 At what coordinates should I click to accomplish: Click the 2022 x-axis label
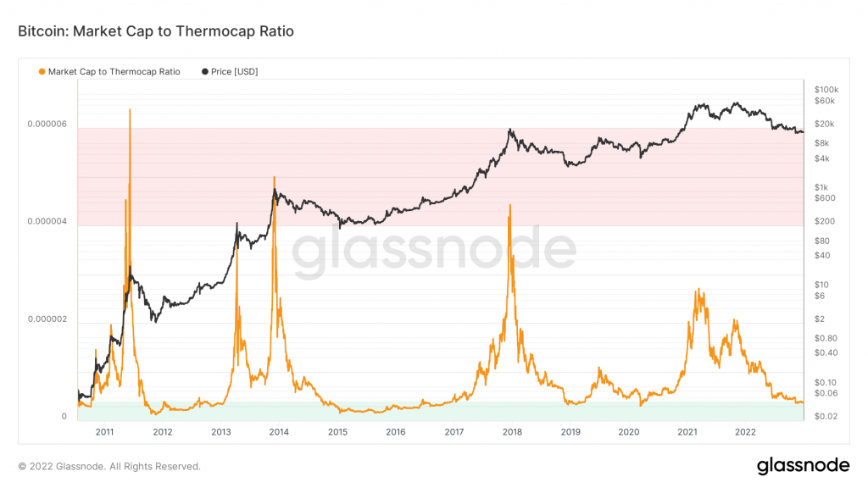[x=745, y=432]
